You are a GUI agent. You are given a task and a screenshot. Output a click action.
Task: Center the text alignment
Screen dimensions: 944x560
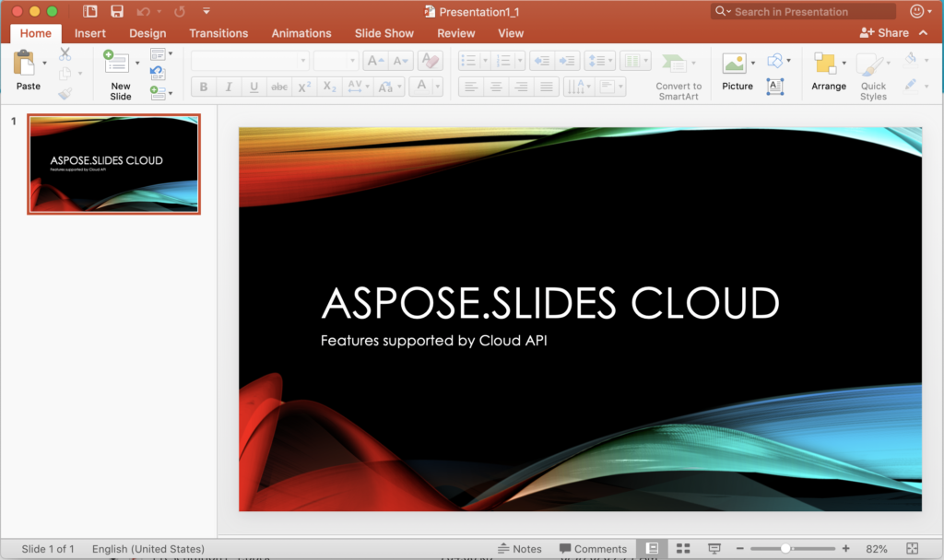coord(496,87)
